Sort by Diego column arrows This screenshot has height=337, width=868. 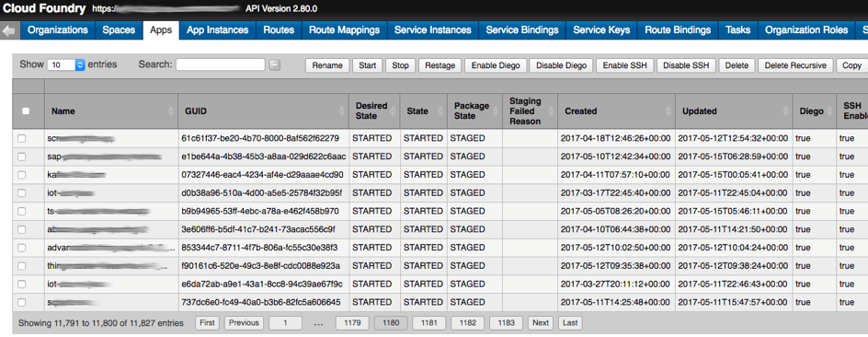tap(829, 110)
